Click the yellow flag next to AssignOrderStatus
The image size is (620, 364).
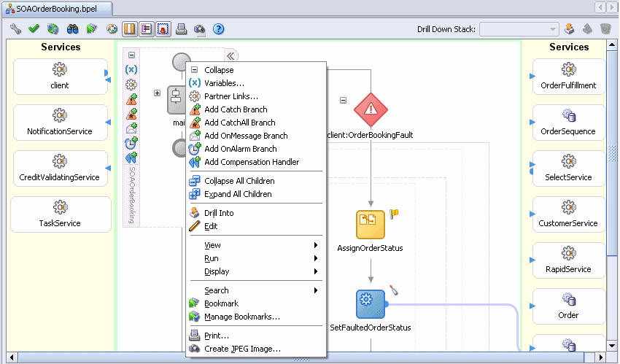pos(394,214)
